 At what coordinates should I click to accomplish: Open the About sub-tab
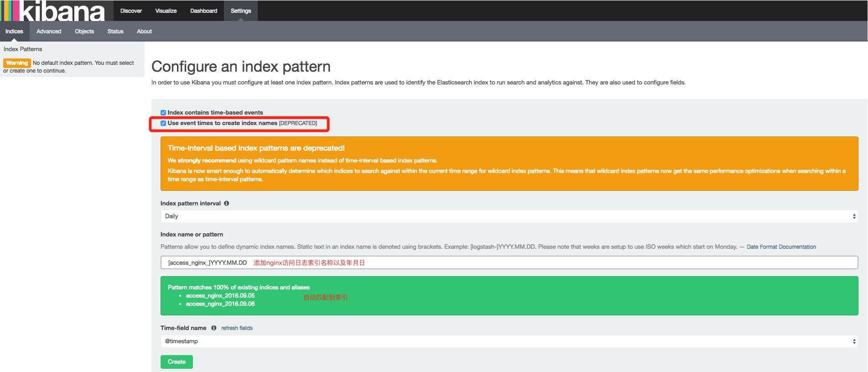144,31
